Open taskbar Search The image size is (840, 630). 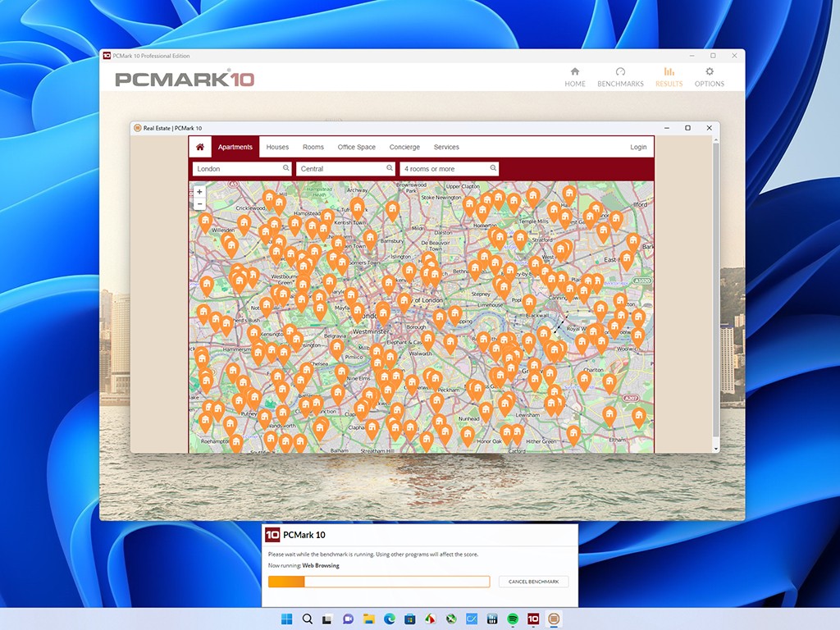point(308,619)
